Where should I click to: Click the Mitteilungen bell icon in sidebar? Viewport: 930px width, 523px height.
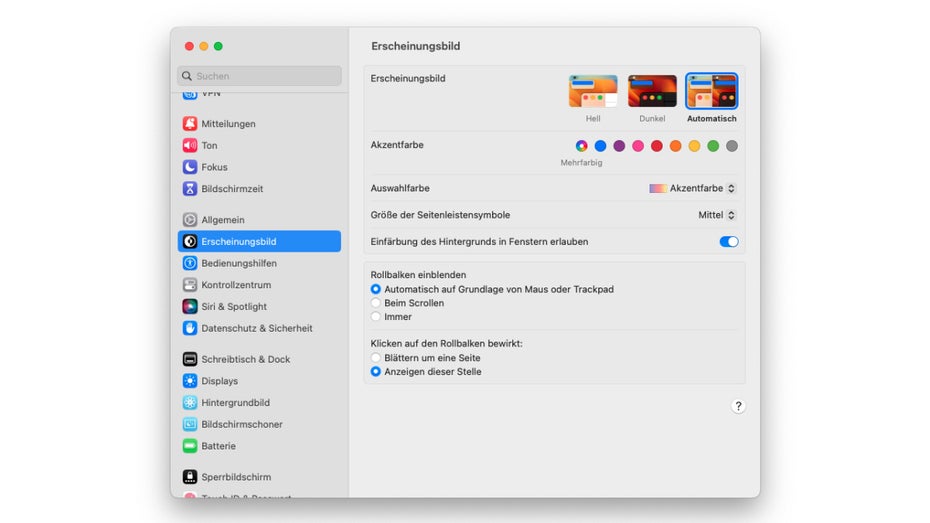pos(190,124)
